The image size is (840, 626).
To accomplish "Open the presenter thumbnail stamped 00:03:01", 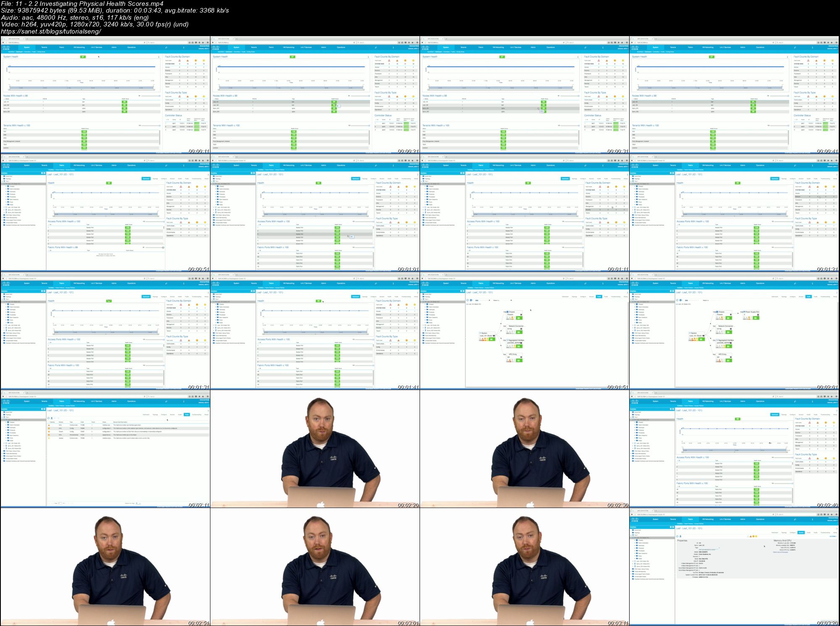I will coord(315,567).
